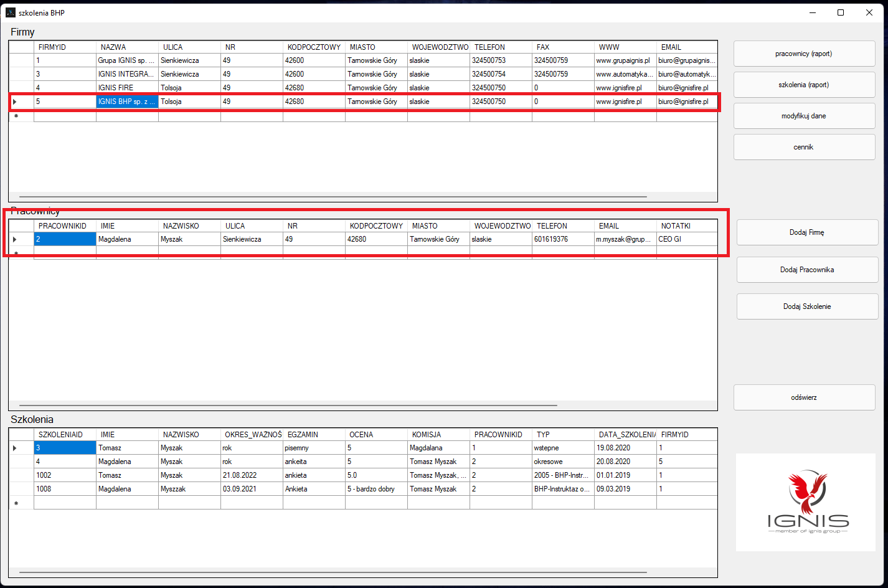This screenshot has width=888, height=588.
Task: Maximize the szkolenia BHP window
Action: click(841, 12)
